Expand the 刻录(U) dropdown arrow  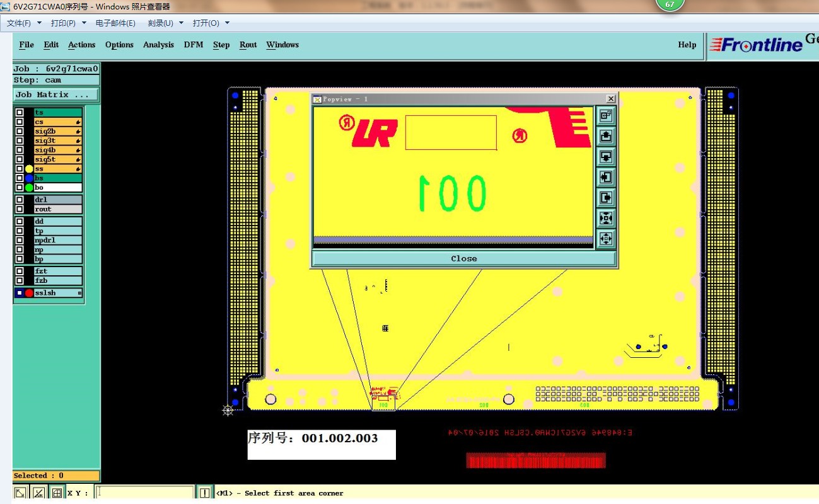pos(182,23)
